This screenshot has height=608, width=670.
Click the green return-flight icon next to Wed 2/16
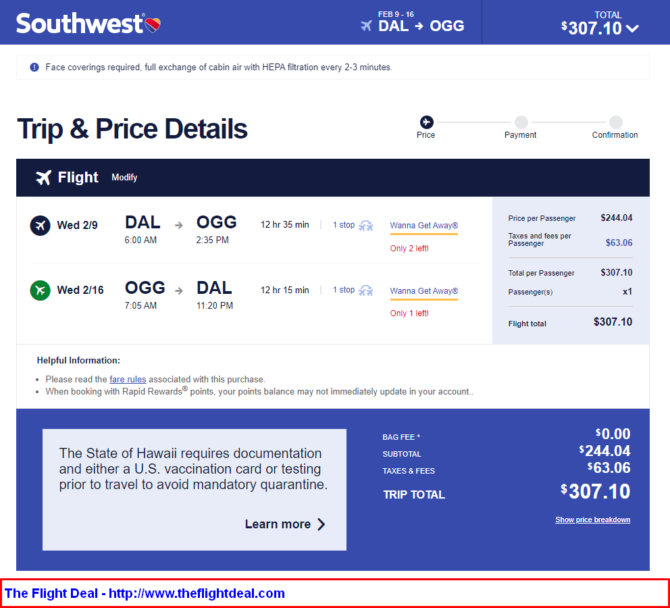coord(40,291)
